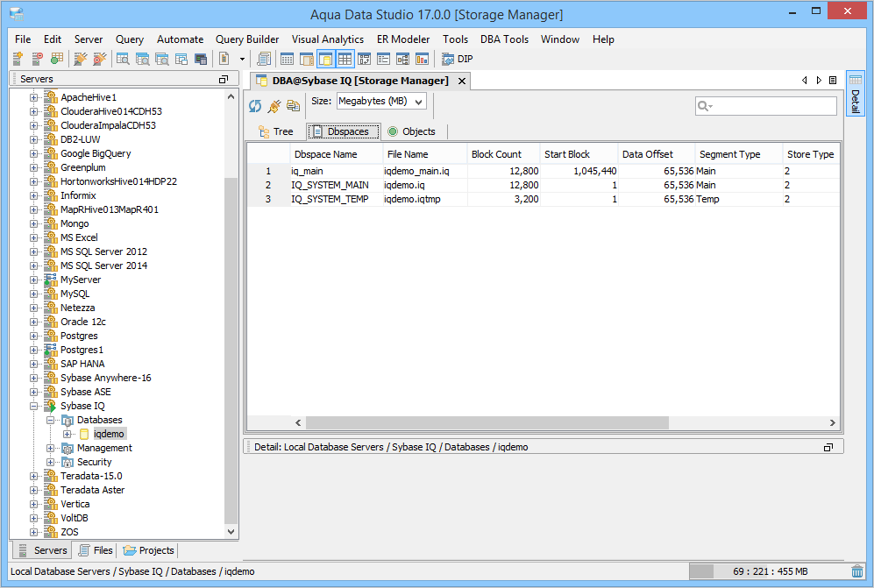The width and height of the screenshot is (874, 588).
Task: Open the DBA Tools menu
Action: pos(504,39)
